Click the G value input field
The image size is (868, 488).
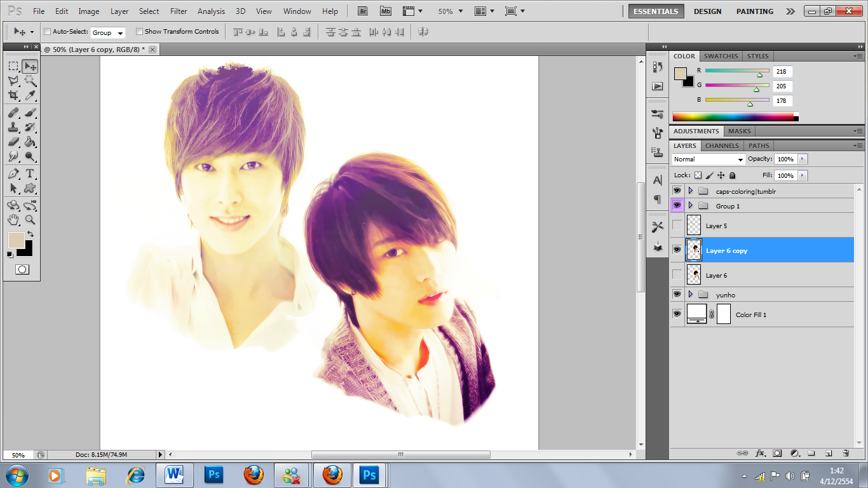[x=782, y=86]
